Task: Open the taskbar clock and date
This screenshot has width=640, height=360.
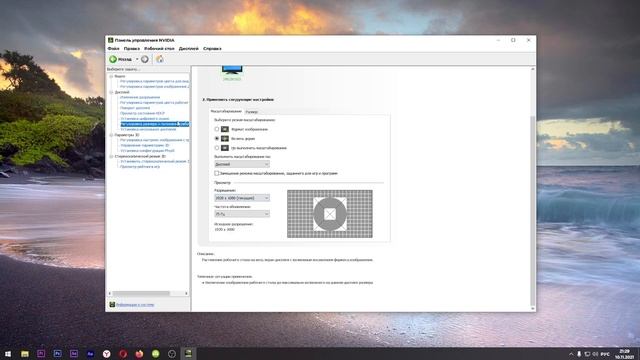Action: [x=624, y=354]
